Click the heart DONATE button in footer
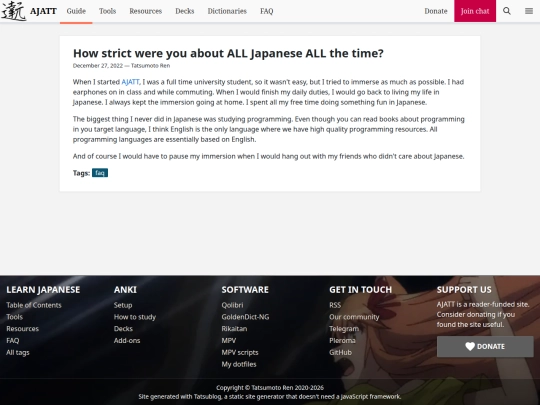The image size is (540, 405). coord(485,346)
